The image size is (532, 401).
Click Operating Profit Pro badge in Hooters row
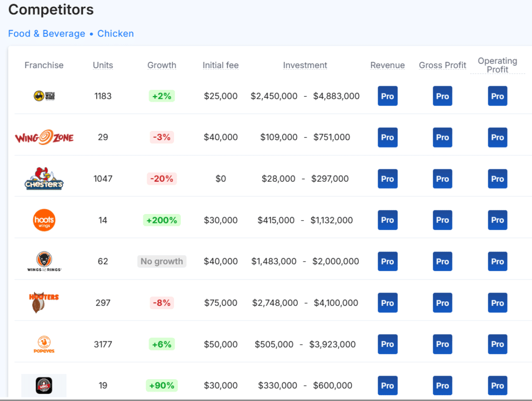tap(497, 303)
